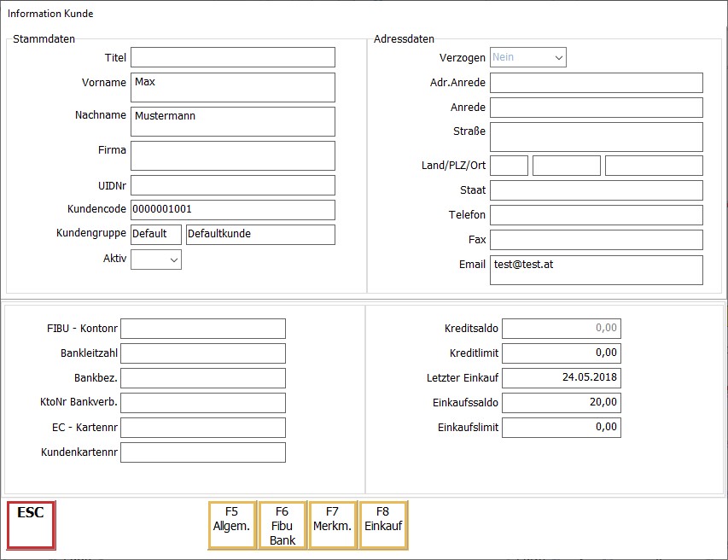Click into the UIDNr field
728x560 pixels.
tap(232, 185)
